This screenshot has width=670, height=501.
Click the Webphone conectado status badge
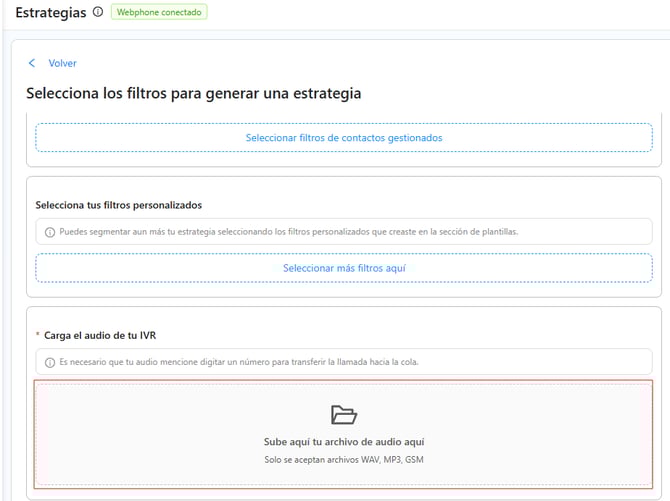point(158,13)
